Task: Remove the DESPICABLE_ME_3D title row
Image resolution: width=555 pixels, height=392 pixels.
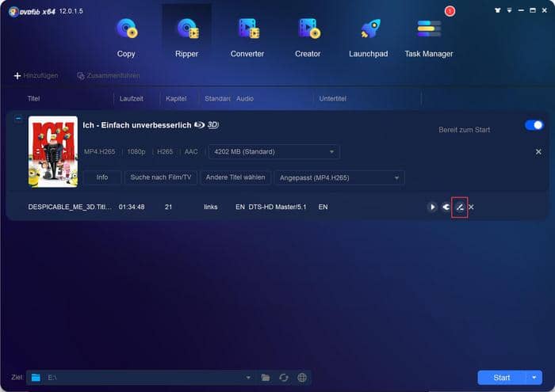Action: click(x=471, y=207)
